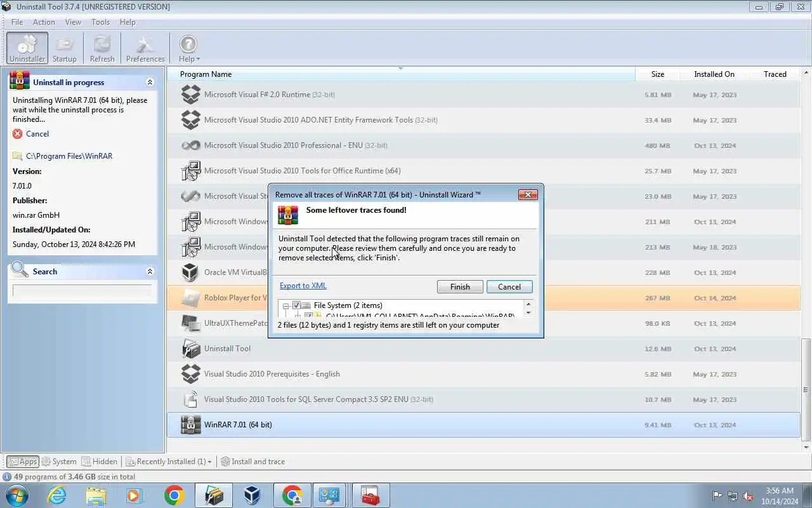Open VirtualBox from the taskbar
The image size is (812, 508).
click(x=252, y=495)
